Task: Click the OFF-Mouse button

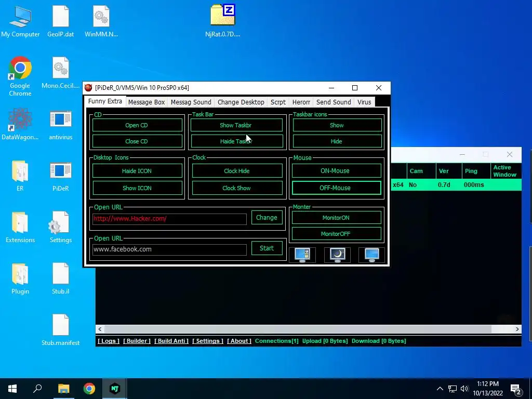Action: click(x=336, y=188)
